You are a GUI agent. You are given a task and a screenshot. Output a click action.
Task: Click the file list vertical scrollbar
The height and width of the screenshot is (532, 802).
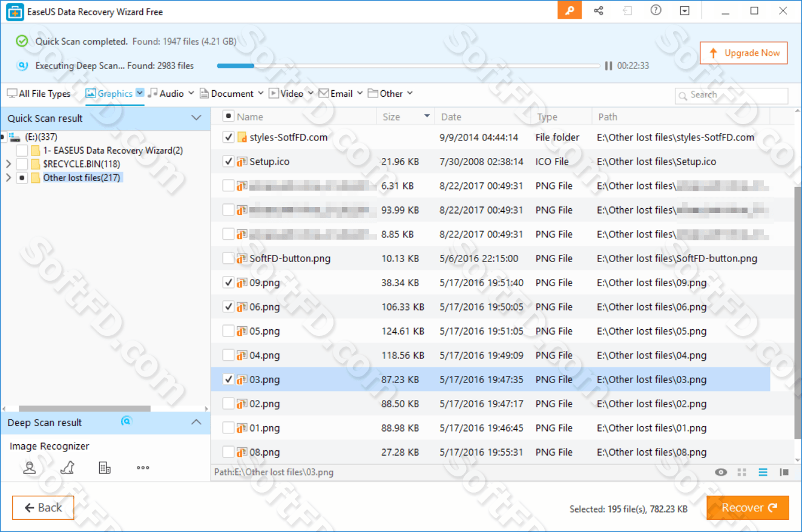[798, 313]
